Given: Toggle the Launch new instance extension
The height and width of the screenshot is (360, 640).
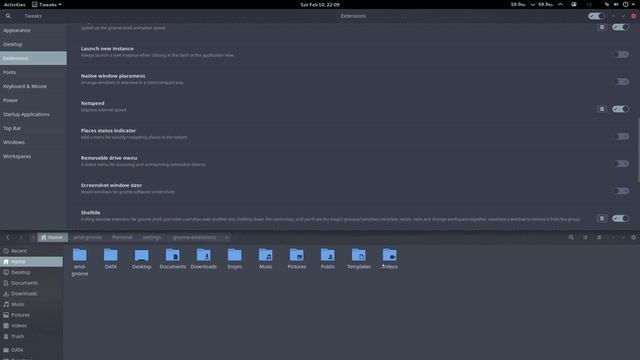Looking at the screenshot, I should coord(621,54).
